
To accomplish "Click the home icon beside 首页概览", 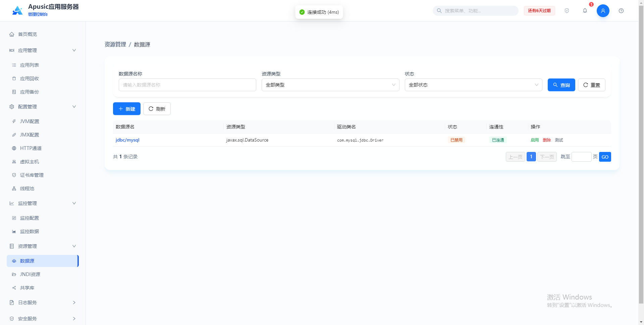I will [x=12, y=34].
